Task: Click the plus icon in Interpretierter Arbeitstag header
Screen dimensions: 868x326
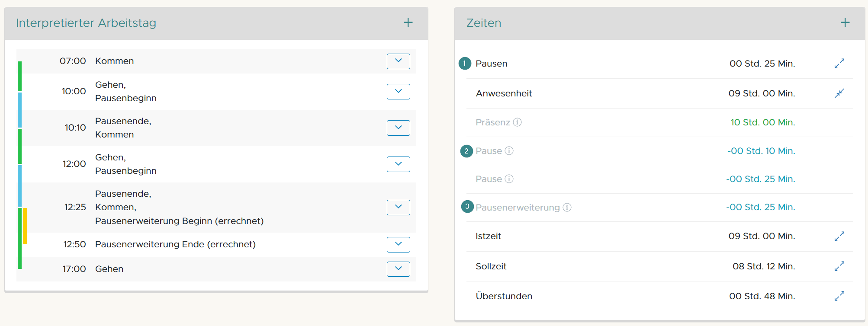Action: click(407, 22)
